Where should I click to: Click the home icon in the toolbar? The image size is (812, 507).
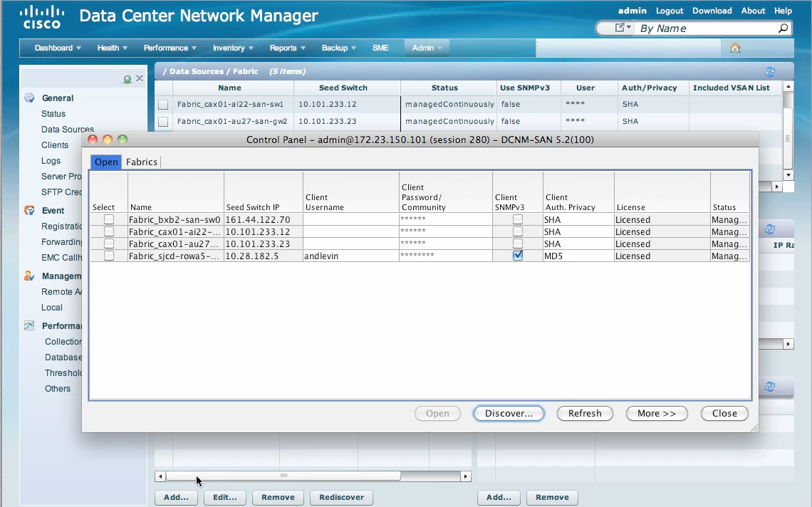(x=735, y=48)
